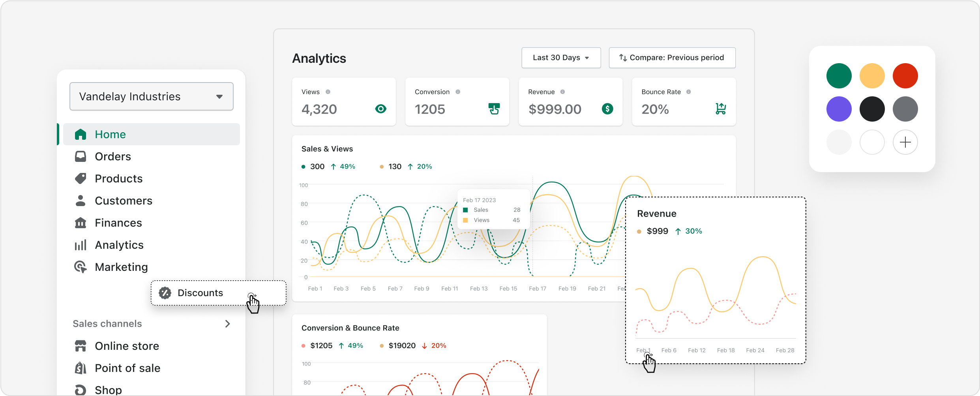Click the Finances bank icon
The height and width of the screenshot is (396, 980).
coord(81,223)
